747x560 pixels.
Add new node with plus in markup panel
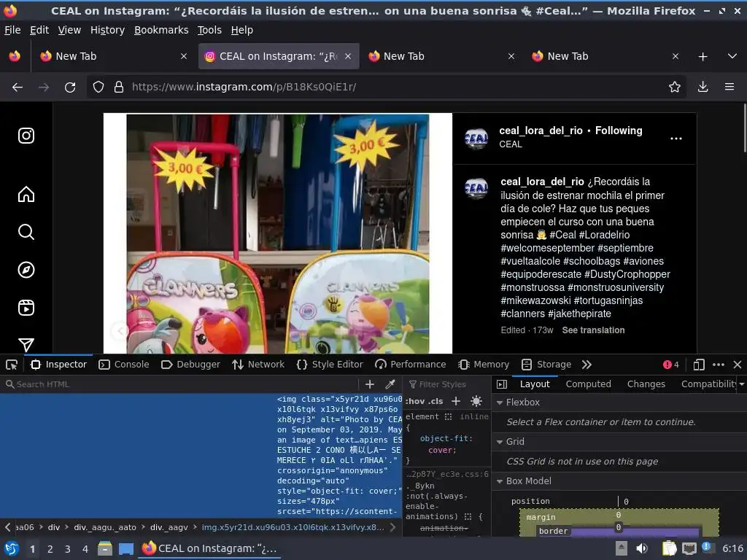tap(370, 384)
